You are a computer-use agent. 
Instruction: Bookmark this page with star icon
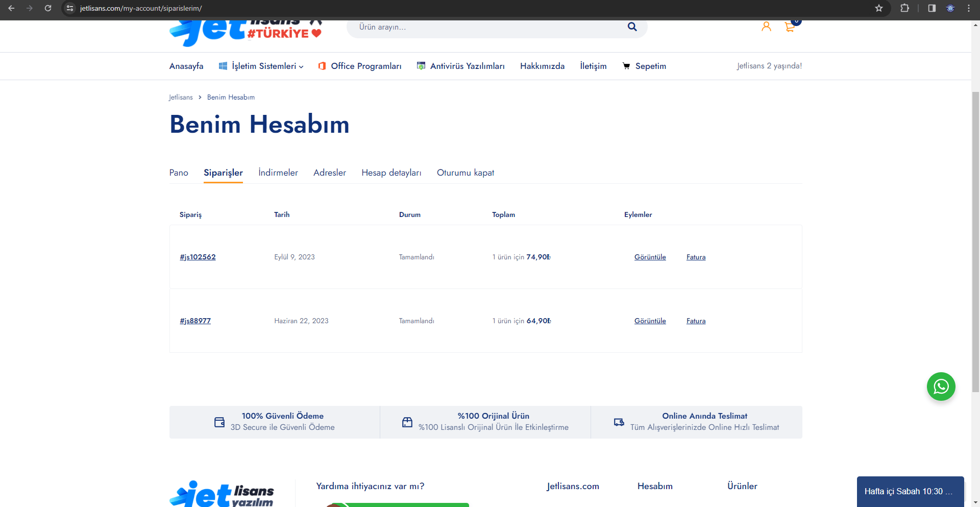click(x=879, y=8)
